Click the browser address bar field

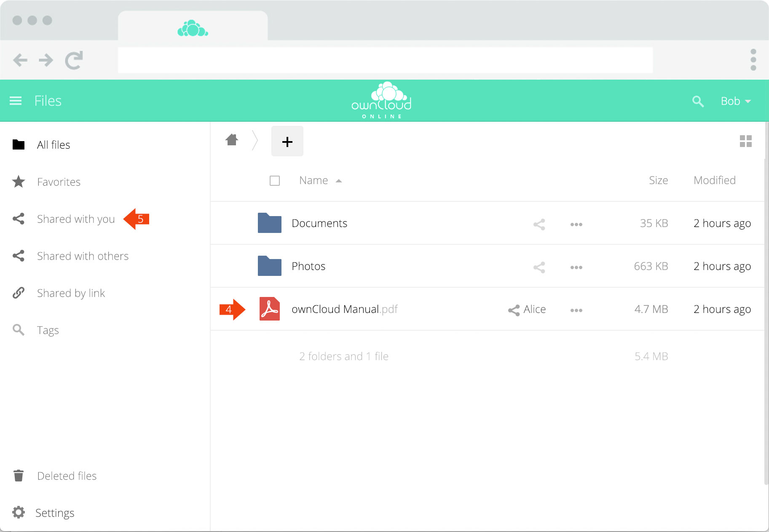(x=385, y=60)
